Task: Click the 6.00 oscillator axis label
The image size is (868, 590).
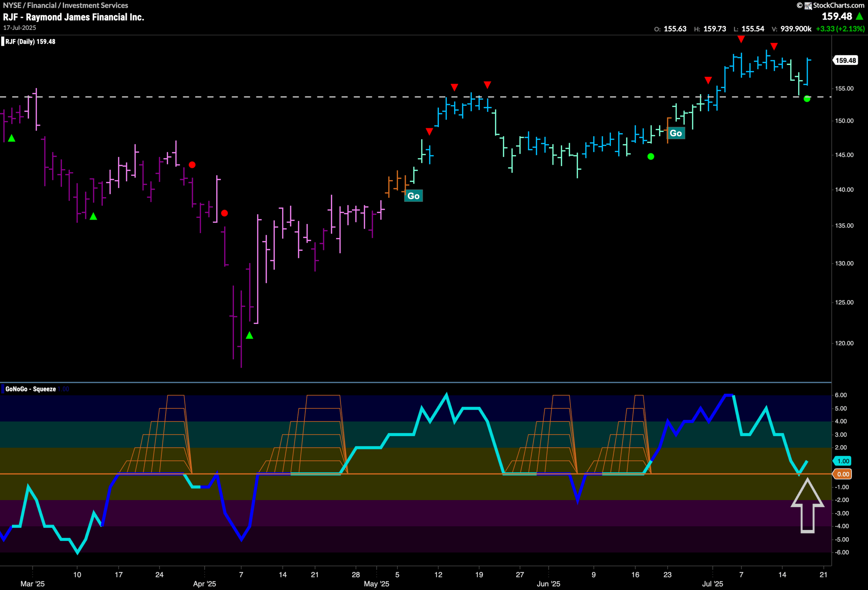Action: pyautogui.click(x=841, y=395)
